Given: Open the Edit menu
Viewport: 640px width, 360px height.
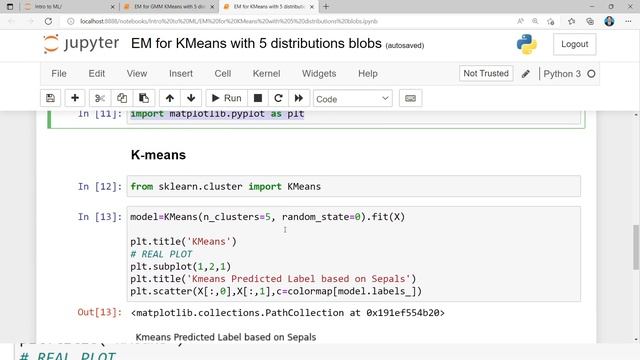Looking at the screenshot, I should [x=97, y=73].
